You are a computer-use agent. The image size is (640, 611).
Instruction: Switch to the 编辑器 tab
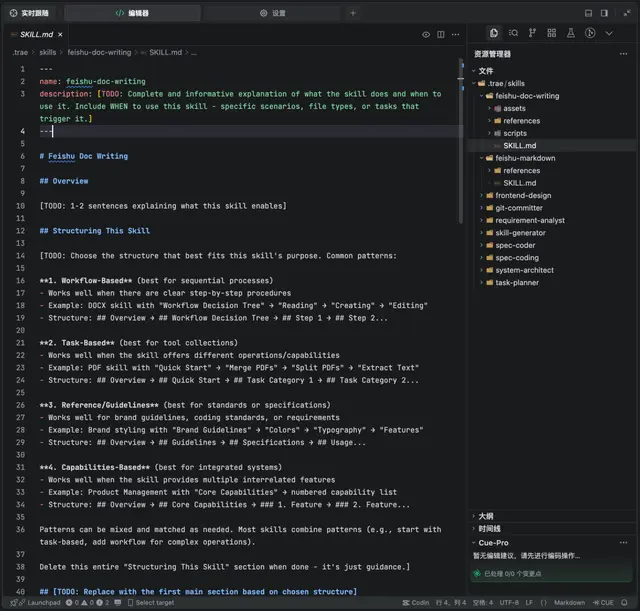click(132, 13)
